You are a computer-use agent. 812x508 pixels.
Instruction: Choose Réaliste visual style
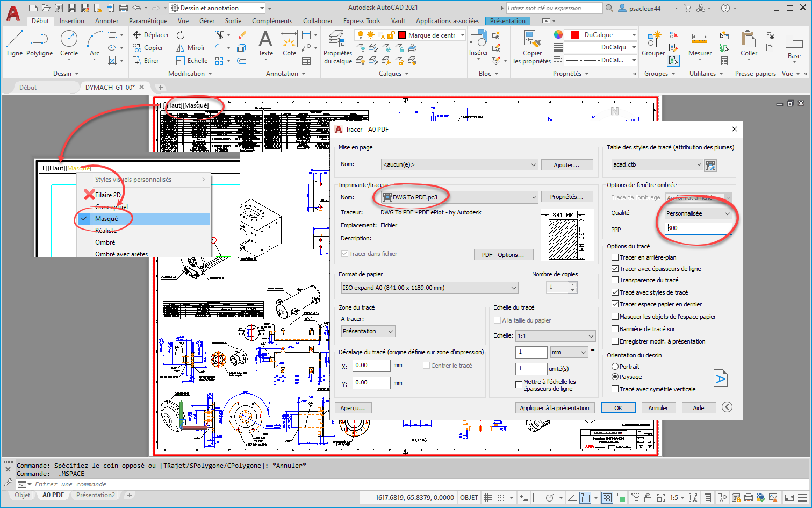tap(105, 231)
